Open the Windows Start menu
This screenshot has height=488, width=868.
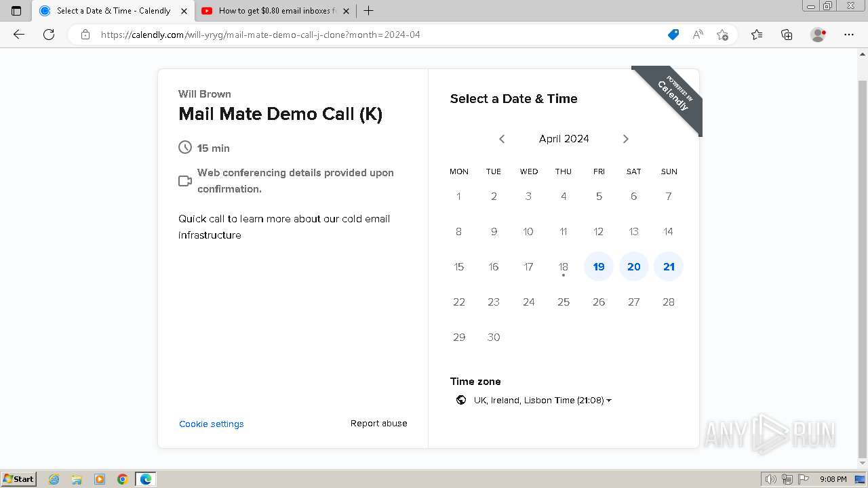pos(19,479)
